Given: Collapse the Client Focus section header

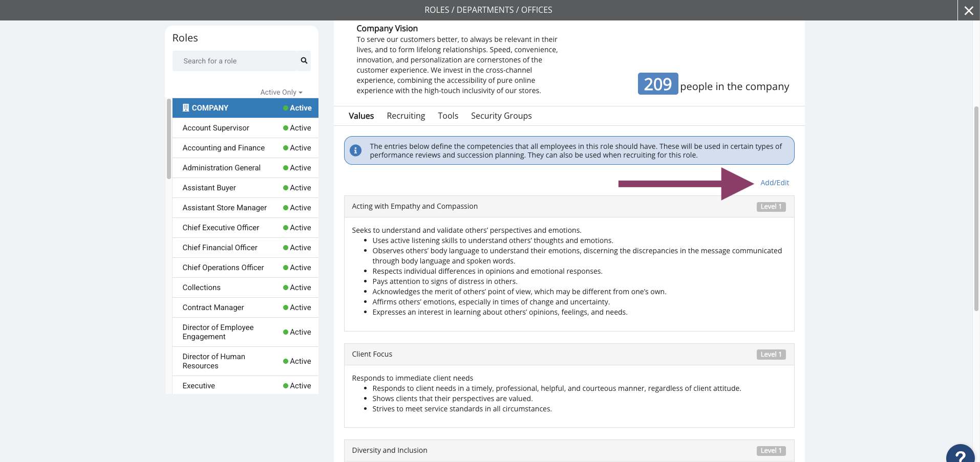Looking at the screenshot, I should (x=569, y=355).
